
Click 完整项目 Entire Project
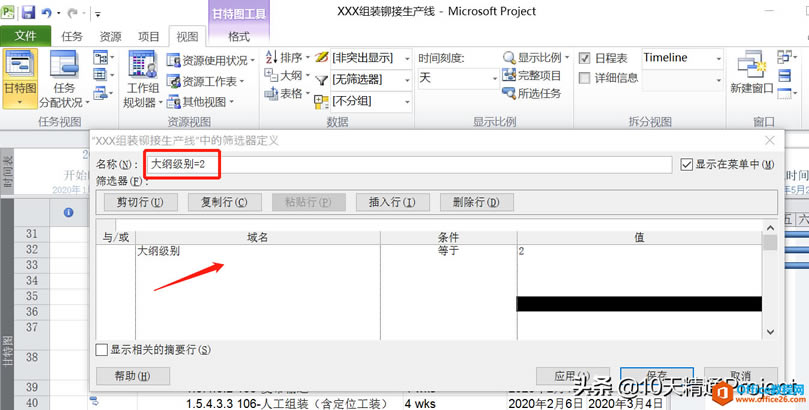[532, 75]
